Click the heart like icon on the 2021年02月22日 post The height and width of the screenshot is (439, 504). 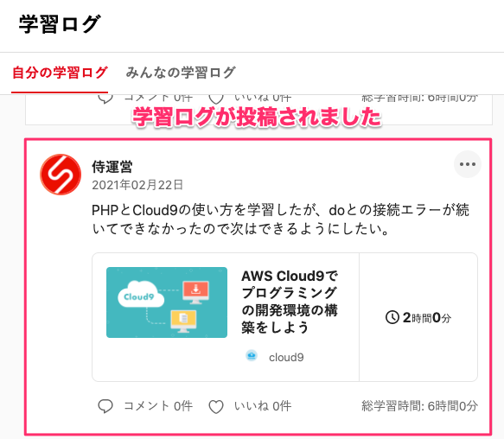[x=216, y=406]
